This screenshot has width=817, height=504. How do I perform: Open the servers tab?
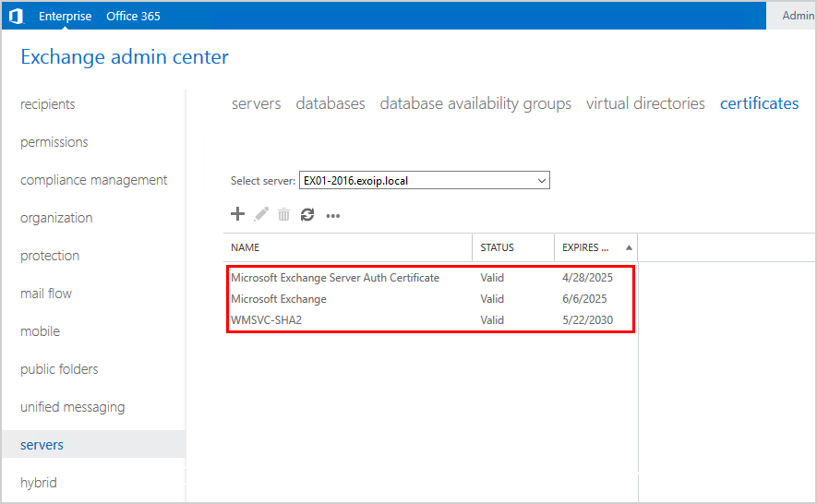(x=257, y=103)
